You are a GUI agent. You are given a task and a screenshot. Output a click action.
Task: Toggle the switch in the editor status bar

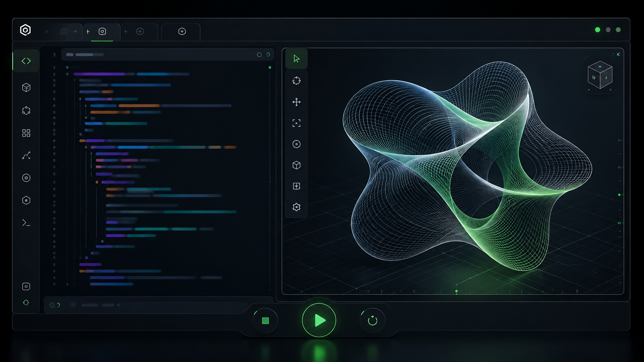point(55,305)
